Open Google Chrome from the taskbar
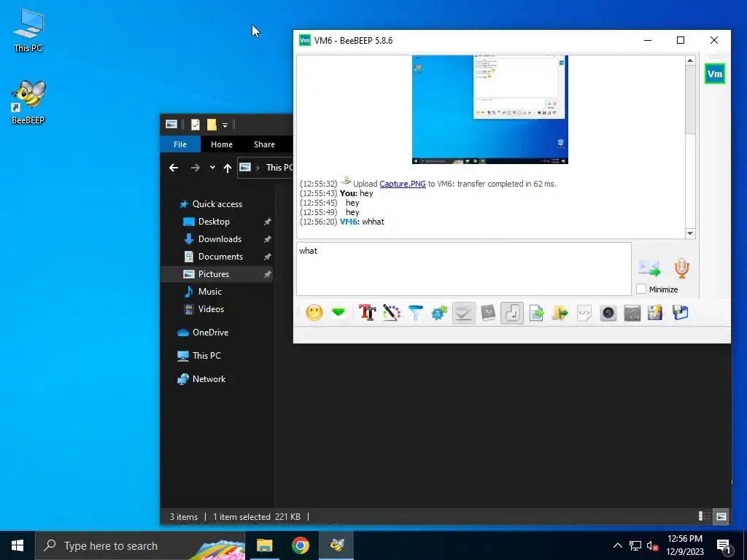747x560 pixels. point(300,545)
